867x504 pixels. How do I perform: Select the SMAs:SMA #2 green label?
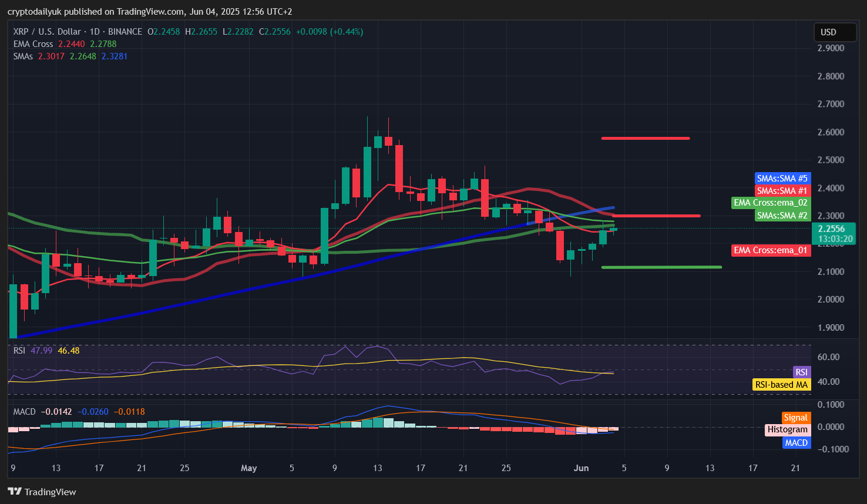(x=782, y=216)
